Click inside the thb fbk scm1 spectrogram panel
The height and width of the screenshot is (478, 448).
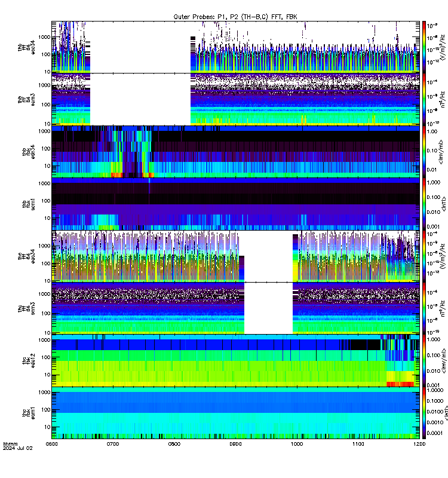[x=235, y=204]
